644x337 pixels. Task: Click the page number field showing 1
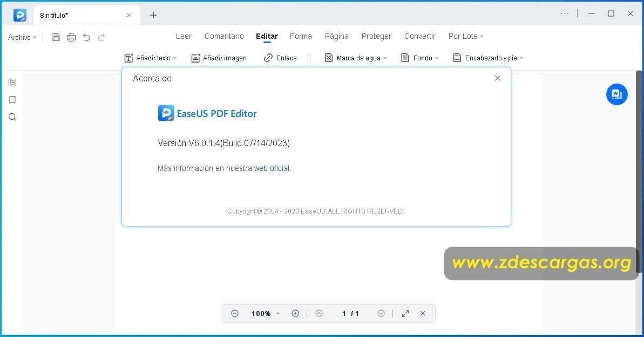[x=344, y=314]
